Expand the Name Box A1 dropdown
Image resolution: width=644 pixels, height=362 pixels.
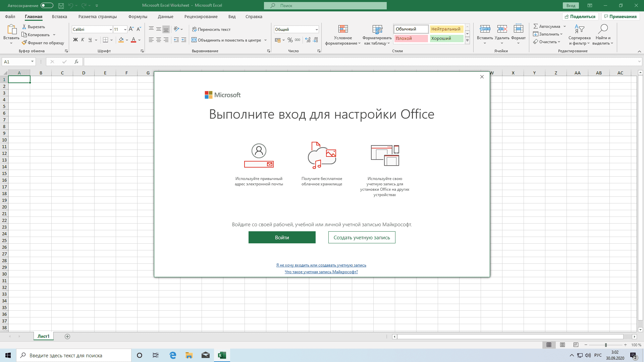click(32, 62)
